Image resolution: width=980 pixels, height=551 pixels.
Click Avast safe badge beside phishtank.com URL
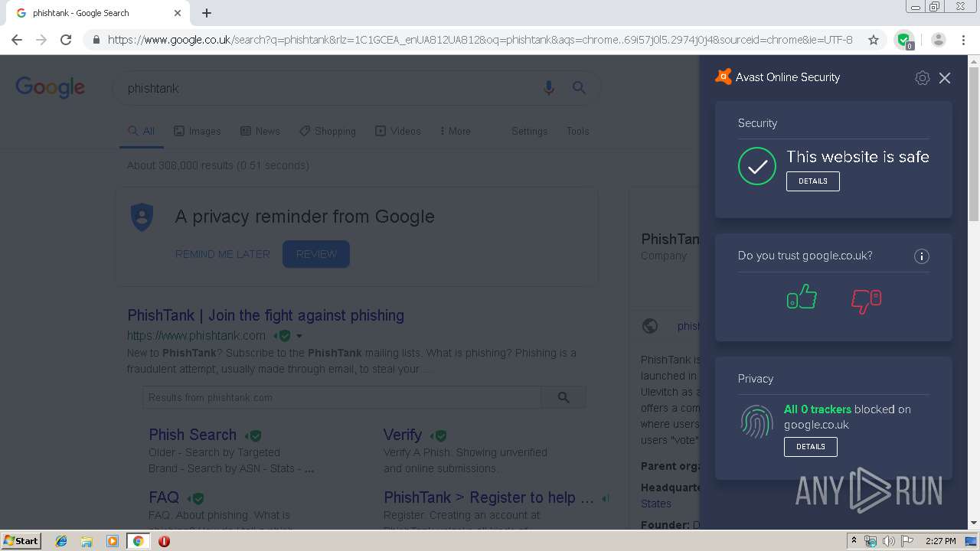coord(283,336)
